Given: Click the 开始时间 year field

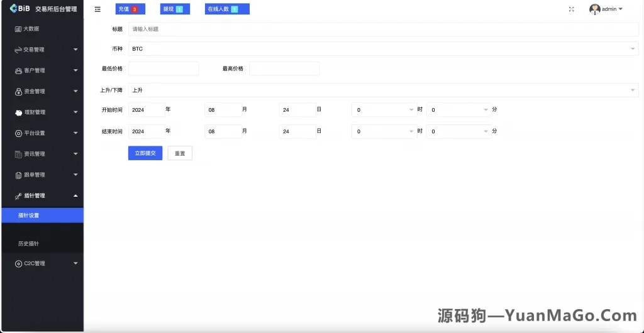Looking at the screenshot, I should (147, 110).
